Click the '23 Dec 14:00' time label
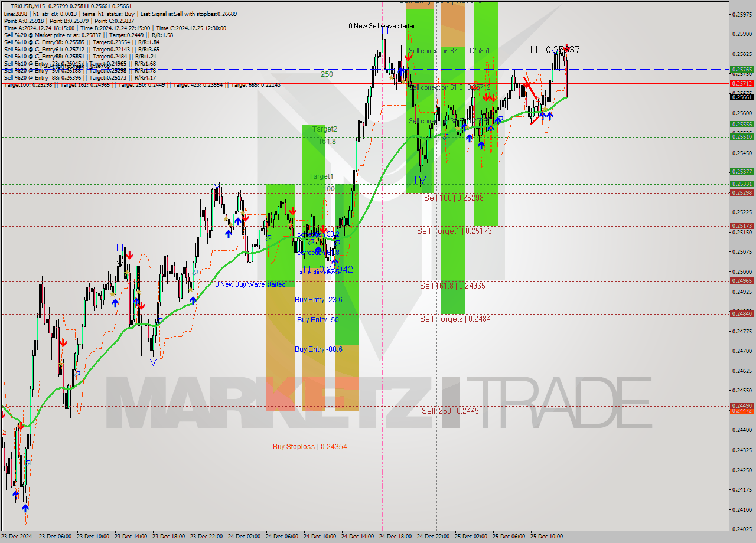 tap(130, 537)
